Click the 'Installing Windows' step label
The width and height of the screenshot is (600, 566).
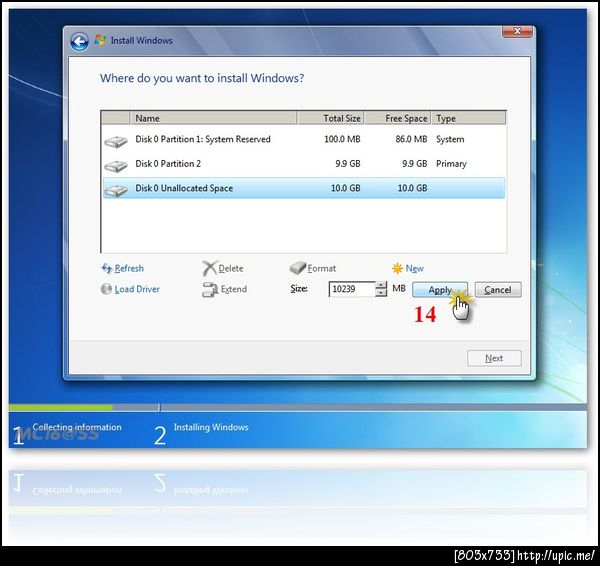coord(211,427)
